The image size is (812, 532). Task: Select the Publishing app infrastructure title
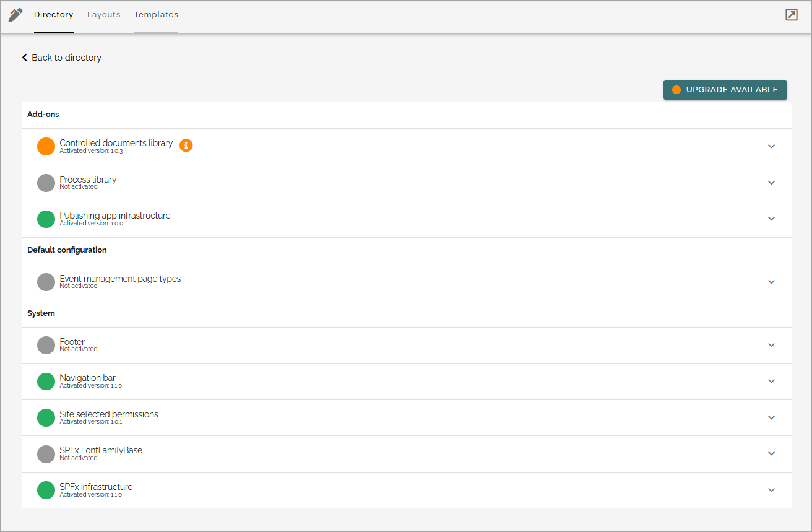[115, 216]
